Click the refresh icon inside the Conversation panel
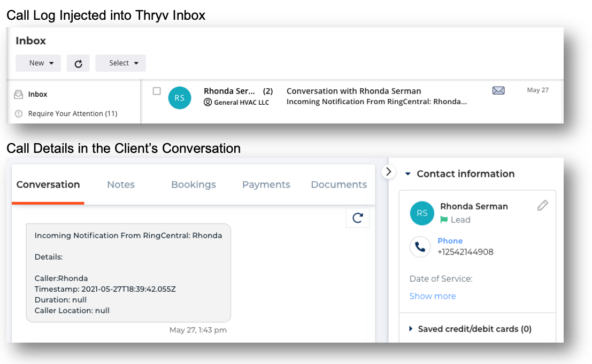Screen dimensions: 592x364 pyautogui.click(x=357, y=218)
